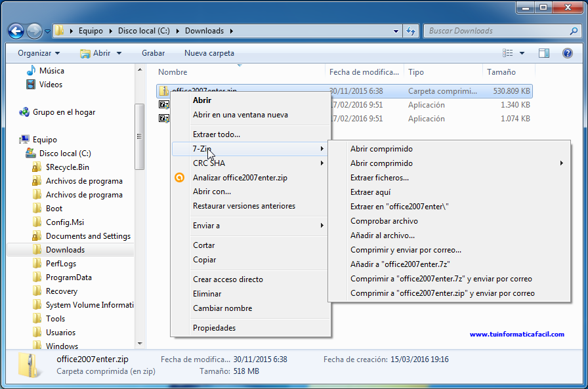Screen dimensions: 588x389
Task: Open the Usuarios folder
Action: click(60, 333)
